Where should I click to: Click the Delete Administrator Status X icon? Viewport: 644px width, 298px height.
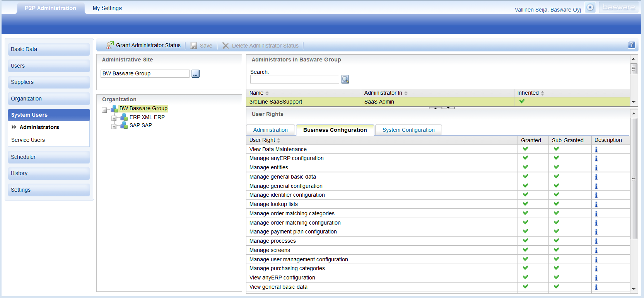225,46
